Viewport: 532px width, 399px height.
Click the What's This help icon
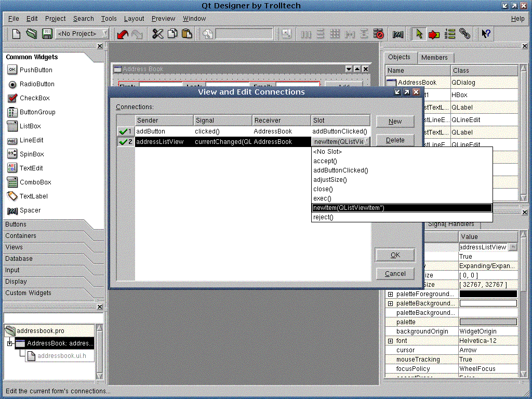click(486, 34)
